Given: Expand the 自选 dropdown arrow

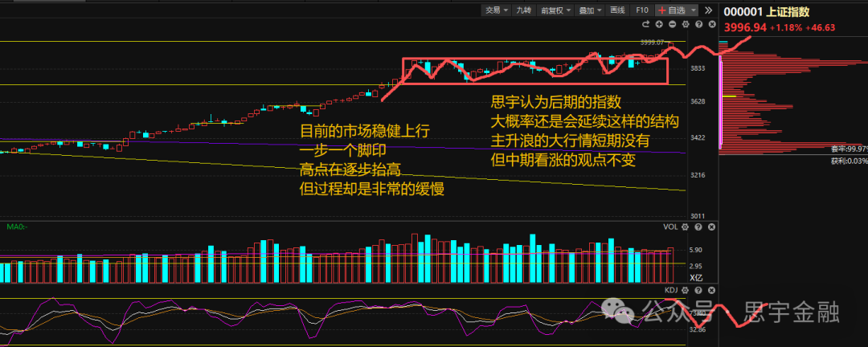Looking at the screenshot, I should pos(693,10).
